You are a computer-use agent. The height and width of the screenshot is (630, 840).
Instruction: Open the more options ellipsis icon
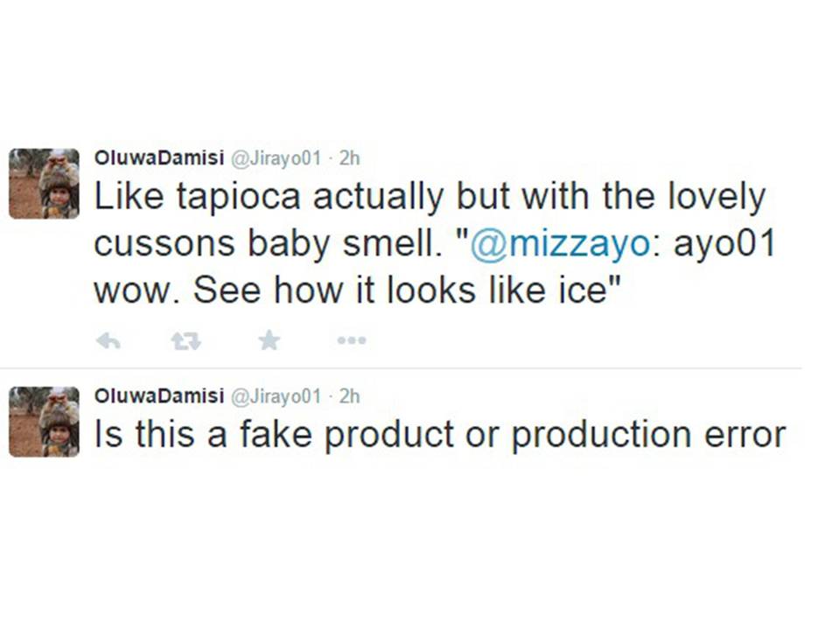coord(351,341)
